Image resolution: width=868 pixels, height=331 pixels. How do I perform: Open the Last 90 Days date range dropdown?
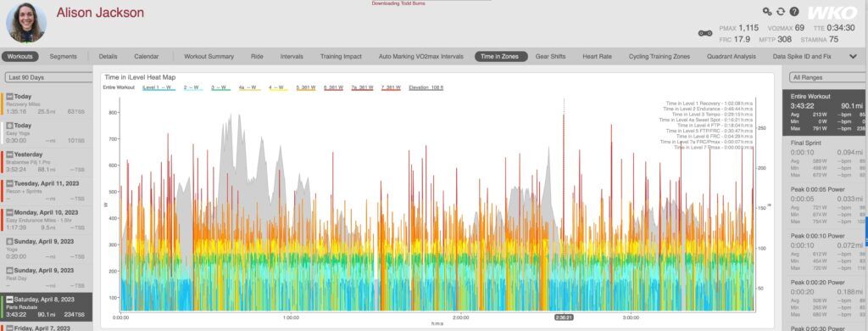coord(48,77)
